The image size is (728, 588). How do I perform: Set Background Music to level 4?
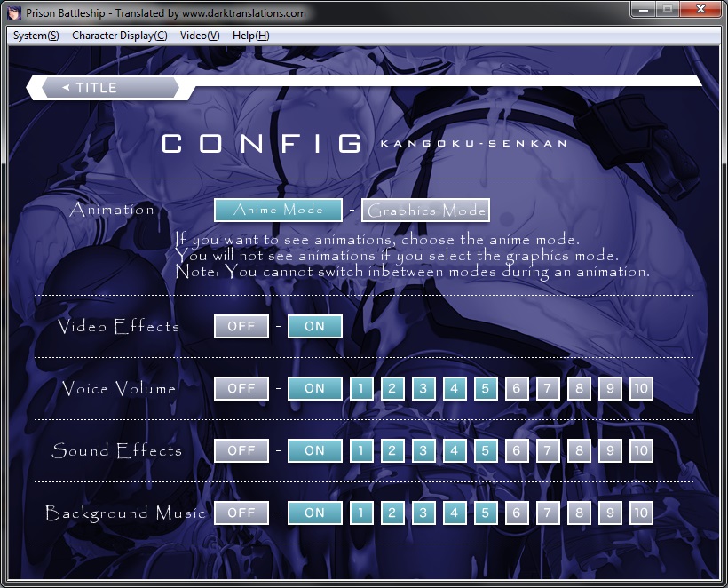point(455,513)
